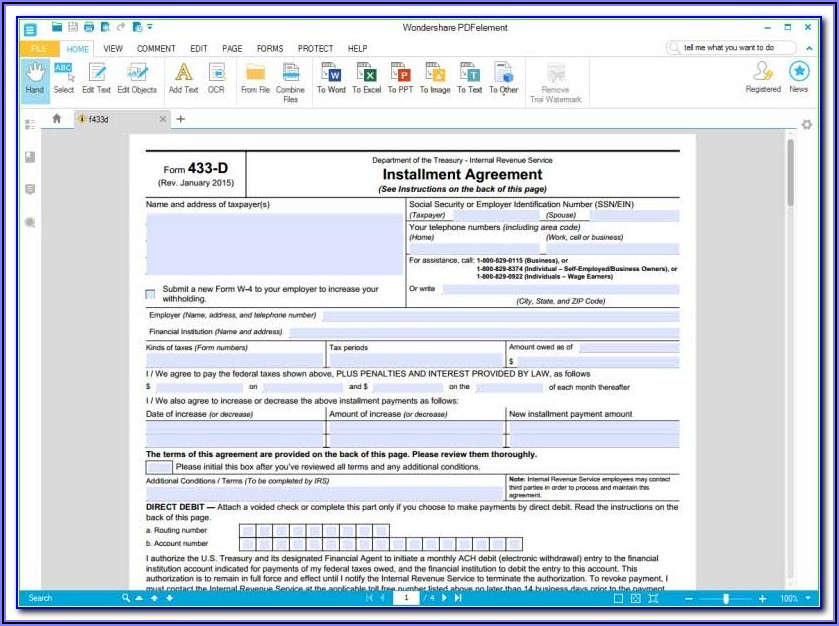Open the OCR tool

[x=216, y=78]
